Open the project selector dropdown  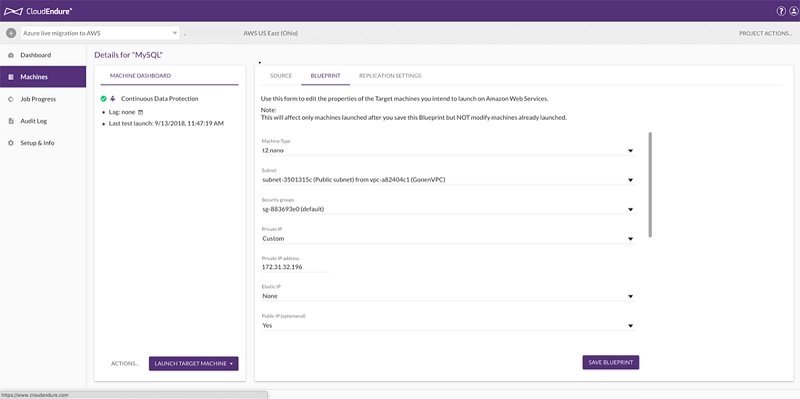coord(99,33)
